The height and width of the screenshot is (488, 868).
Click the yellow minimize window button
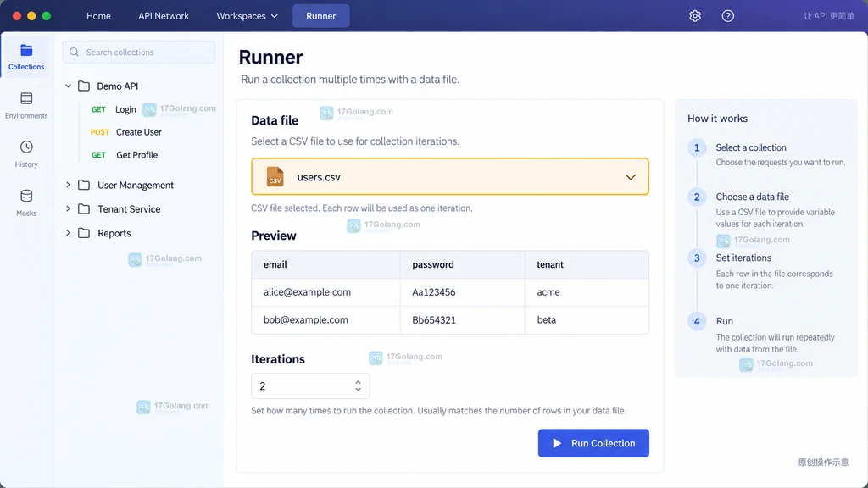pos(31,16)
